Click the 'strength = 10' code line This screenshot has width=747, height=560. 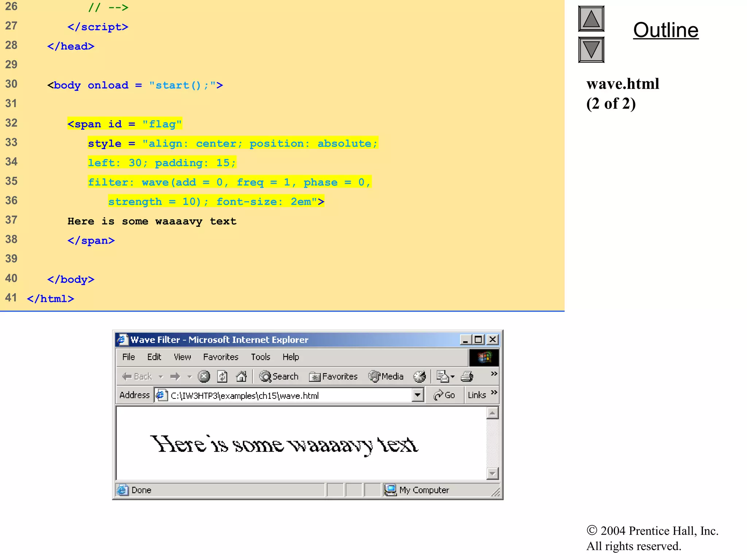coord(216,202)
